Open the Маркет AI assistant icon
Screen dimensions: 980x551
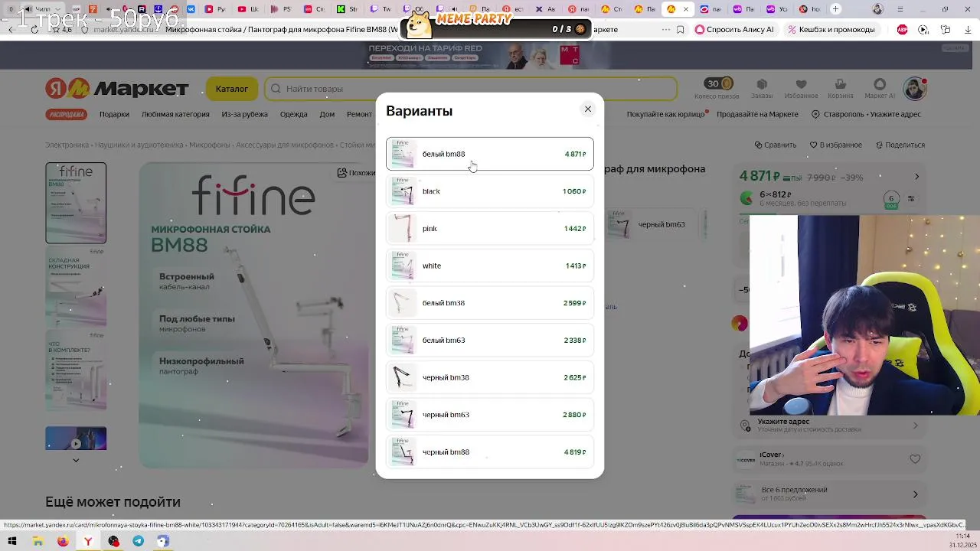[x=880, y=88]
